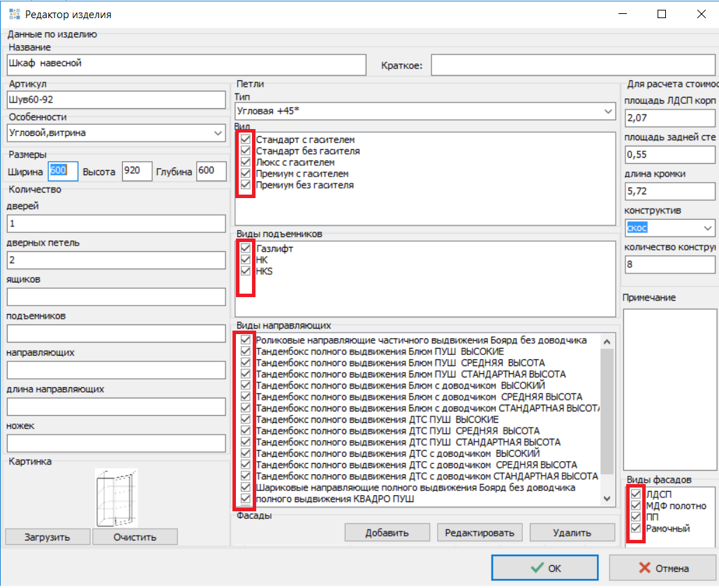719x588 pixels.
Task: Open the 'конструктив' combo box
Action: coord(708,228)
